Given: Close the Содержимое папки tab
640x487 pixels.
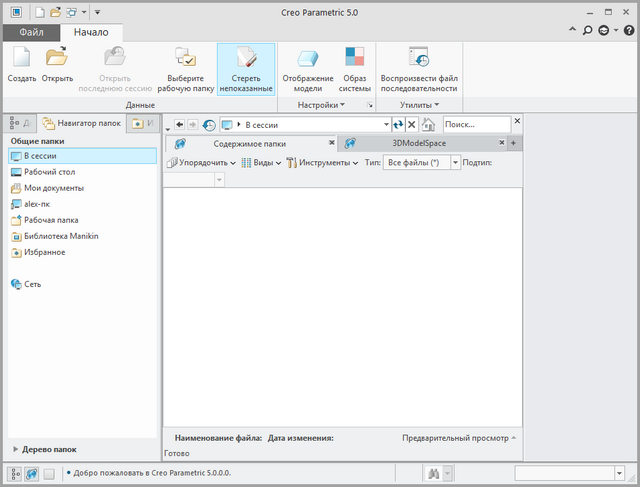Looking at the screenshot, I should click(x=332, y=143).
